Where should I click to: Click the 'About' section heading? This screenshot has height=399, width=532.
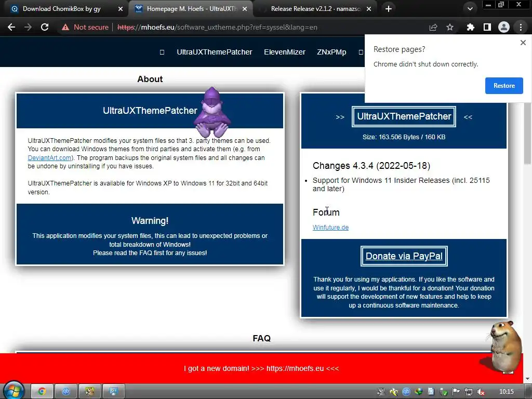coord(150,79)
